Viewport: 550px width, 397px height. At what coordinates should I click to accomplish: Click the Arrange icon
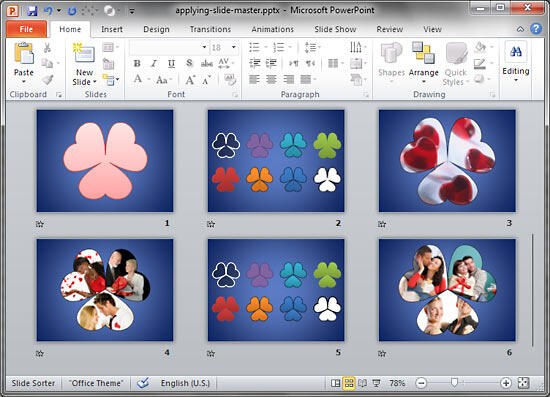[423, 53]
